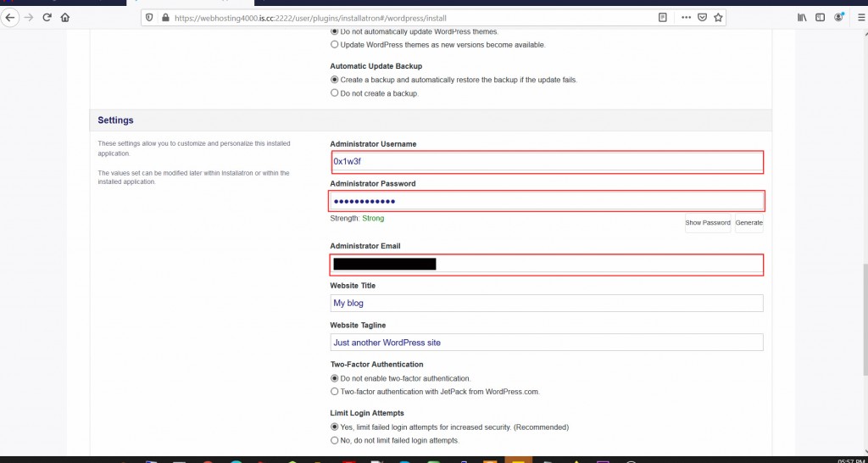
Task: Select 'No, do not limit failed login attempts'
Action: coord(334,440)
